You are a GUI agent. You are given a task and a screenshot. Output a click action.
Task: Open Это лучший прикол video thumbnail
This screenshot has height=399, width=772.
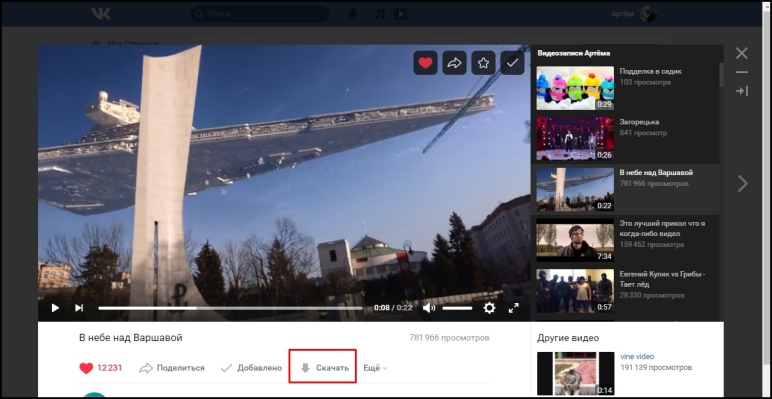[575, 240]
